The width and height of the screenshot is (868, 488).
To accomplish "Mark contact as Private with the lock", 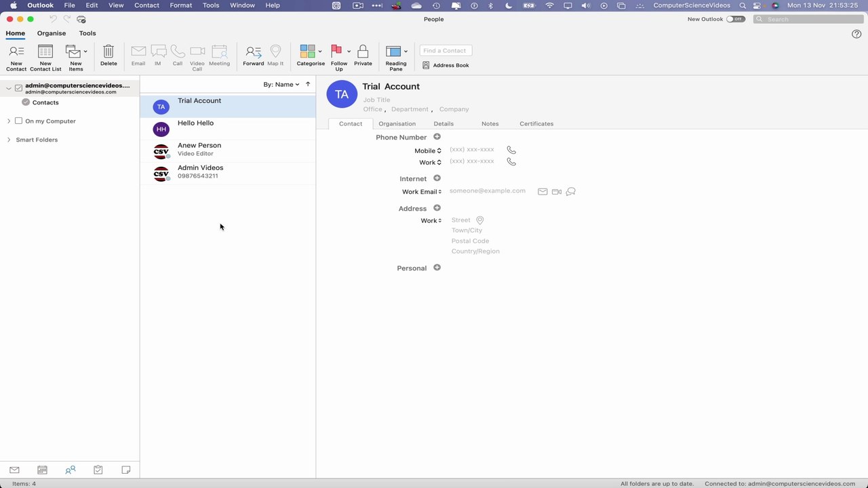I will click(x=363, y=52).
